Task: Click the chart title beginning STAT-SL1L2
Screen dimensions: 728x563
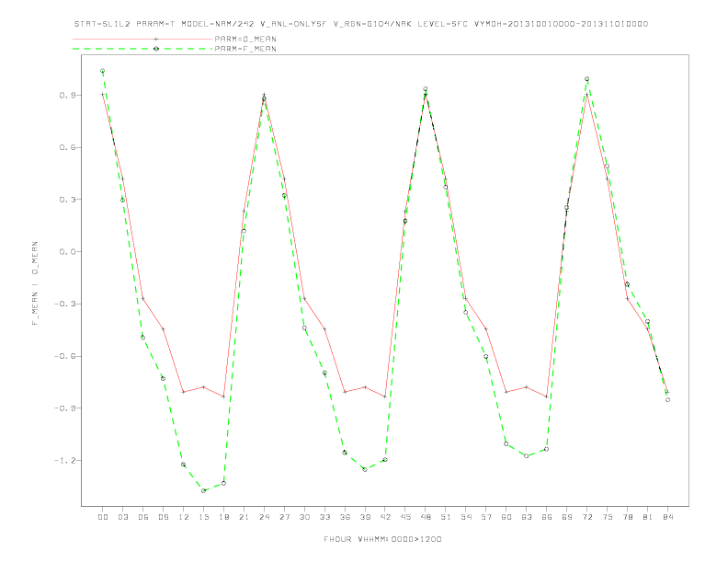Action: [x=360, y=24]
